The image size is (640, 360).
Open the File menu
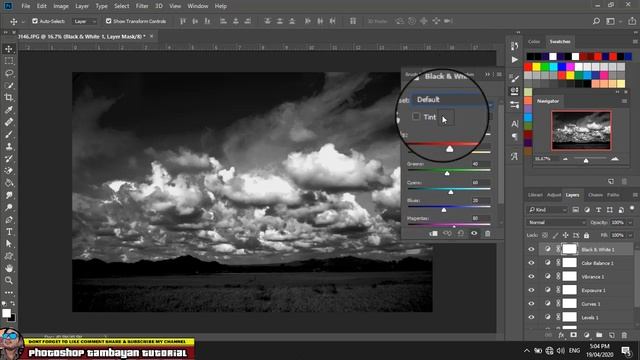pos(26,6)
